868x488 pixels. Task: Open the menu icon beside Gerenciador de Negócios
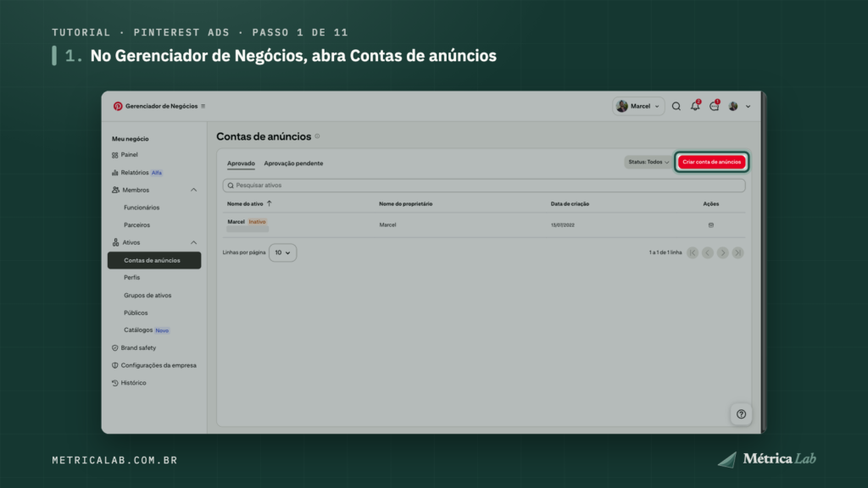203,106
